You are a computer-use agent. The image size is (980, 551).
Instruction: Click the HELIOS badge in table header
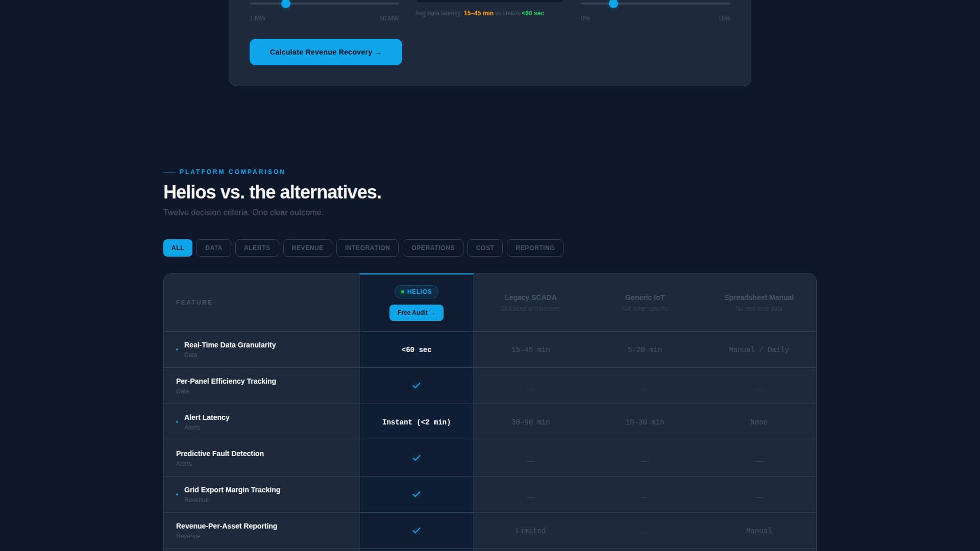[x=416, y=292]
